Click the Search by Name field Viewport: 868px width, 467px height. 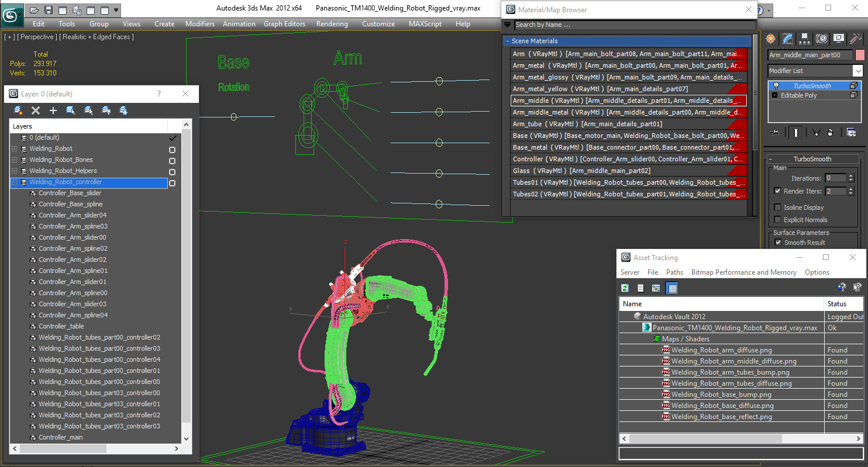635,25
